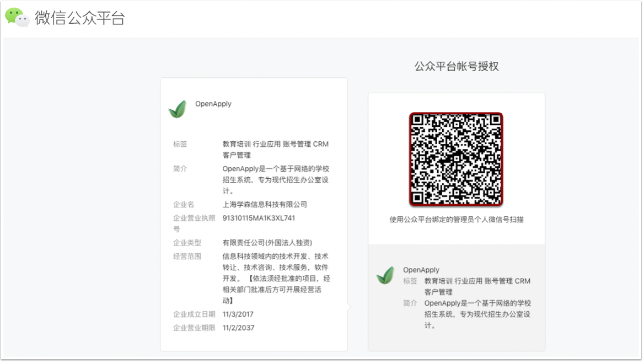Click the 企业成立日期 label
This screenshot has height=363, width=644.
pyautogui.click(x=194, y=314)
